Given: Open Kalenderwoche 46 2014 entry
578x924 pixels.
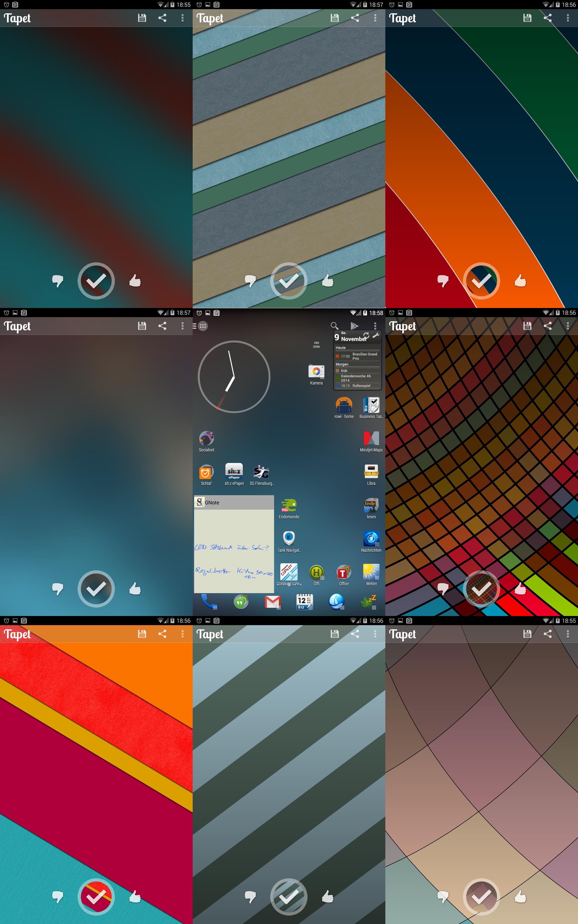Looking at the screenshot, I should pos(357,378).
